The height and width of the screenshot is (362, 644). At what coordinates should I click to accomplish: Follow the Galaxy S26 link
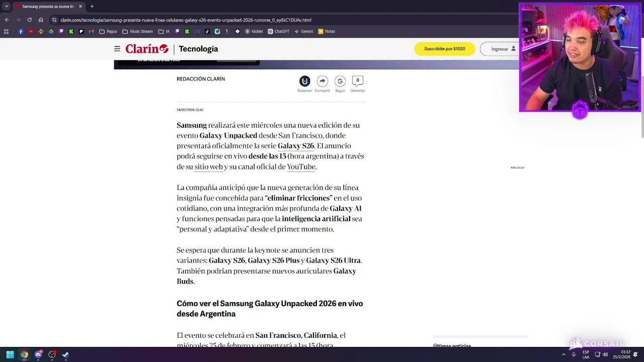(296, 146)
